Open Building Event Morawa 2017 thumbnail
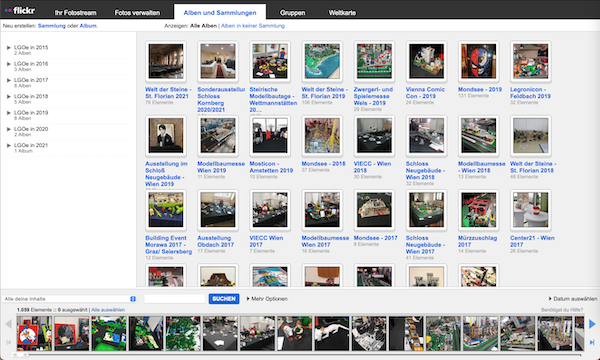 166,210
